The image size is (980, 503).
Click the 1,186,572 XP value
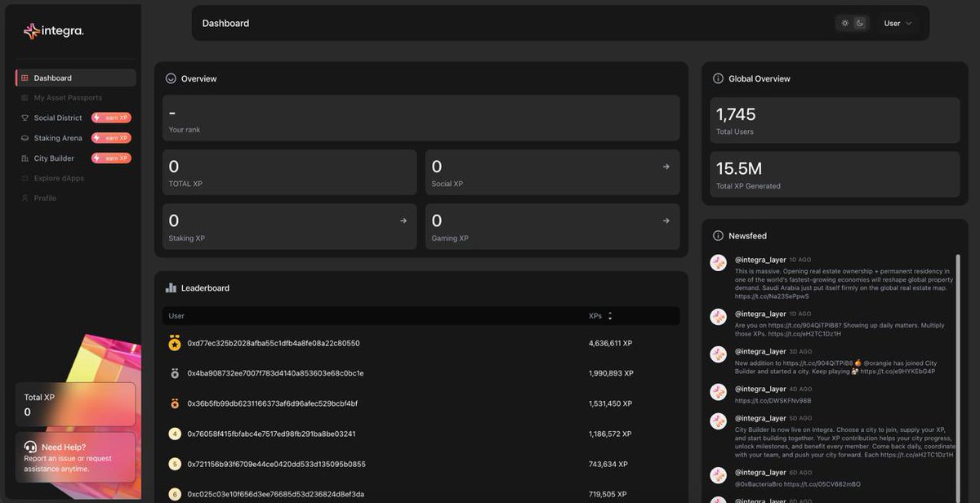point(610,434)
